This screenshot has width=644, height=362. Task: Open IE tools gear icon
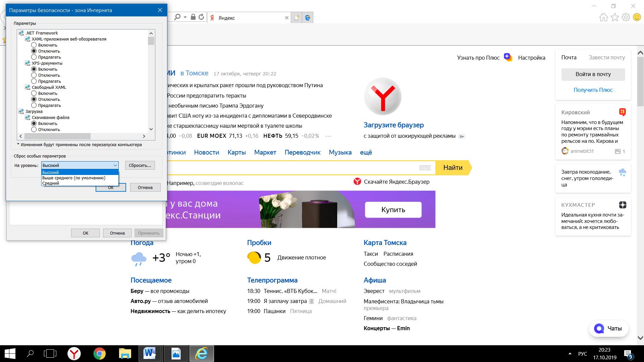click(626, 17)
